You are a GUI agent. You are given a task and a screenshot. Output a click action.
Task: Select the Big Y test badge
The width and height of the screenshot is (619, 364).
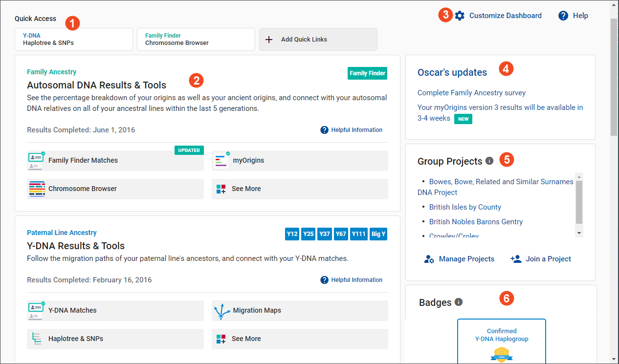[x=378, y=234]
